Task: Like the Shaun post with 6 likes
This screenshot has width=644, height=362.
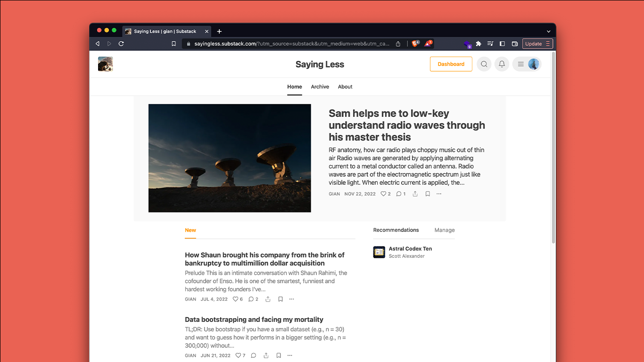Action: (x=238, y=299)
